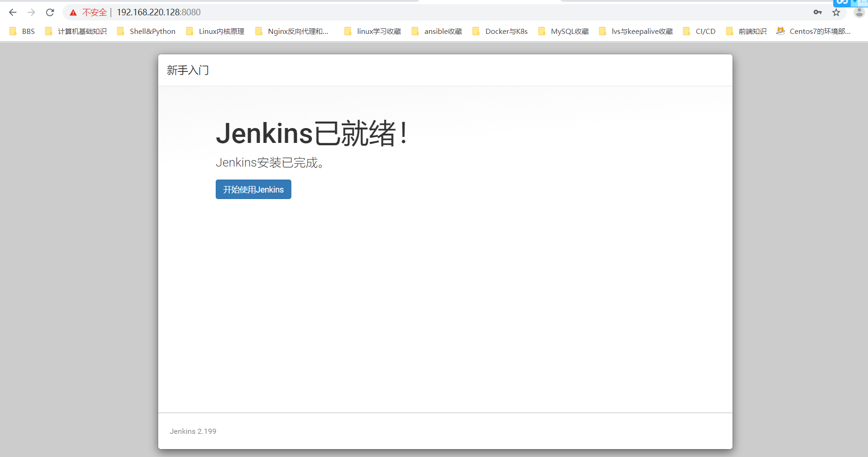Viewport: 868px width, 457px height.
Task: Open the Linux内核原理 bookmark folder
Action: pyautogui.click(x=215, y=31)
